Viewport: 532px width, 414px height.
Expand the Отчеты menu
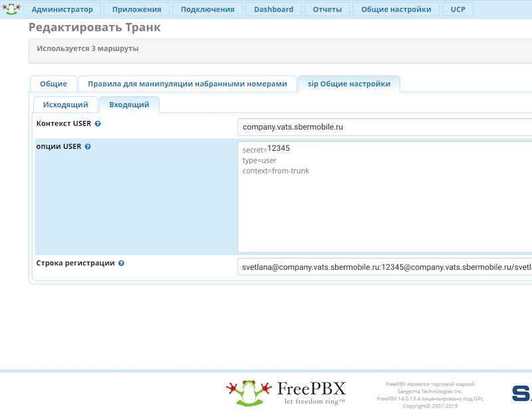327,9
